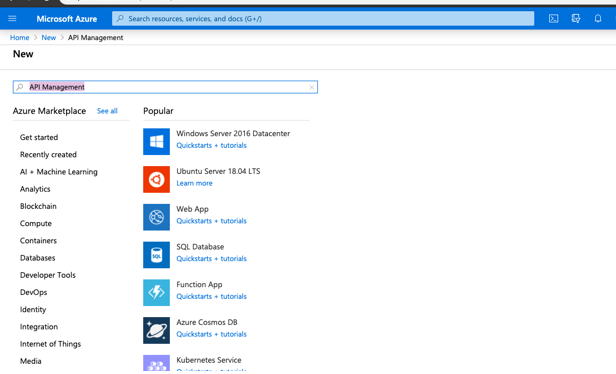Select Media category

31,361
